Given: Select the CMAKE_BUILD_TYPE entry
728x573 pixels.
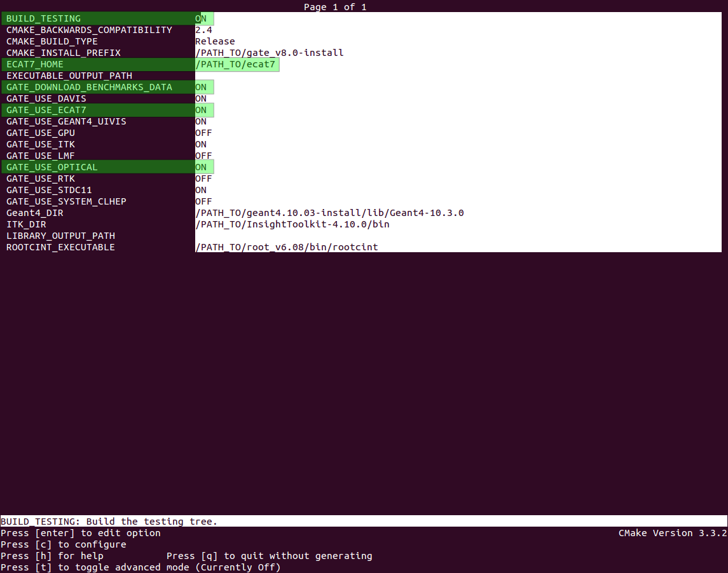Looking at the screenshot, I should pyautogui.click(x=52, y=41).
